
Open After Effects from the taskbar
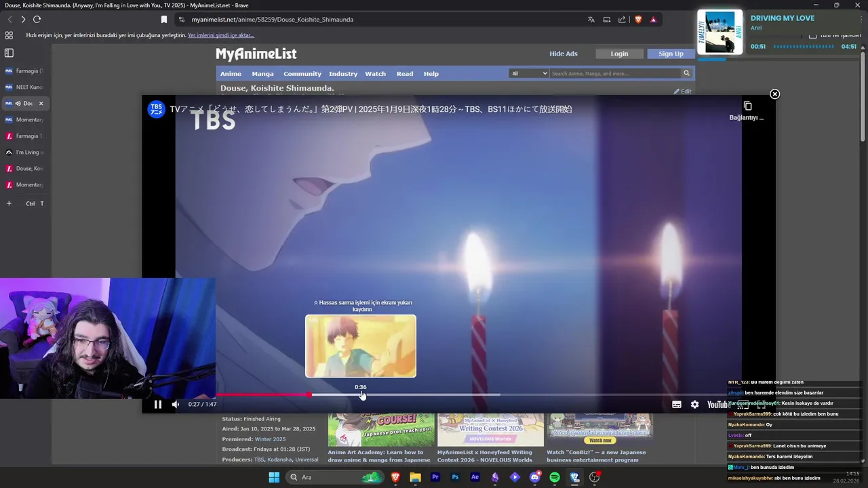[x=475, y=477]
